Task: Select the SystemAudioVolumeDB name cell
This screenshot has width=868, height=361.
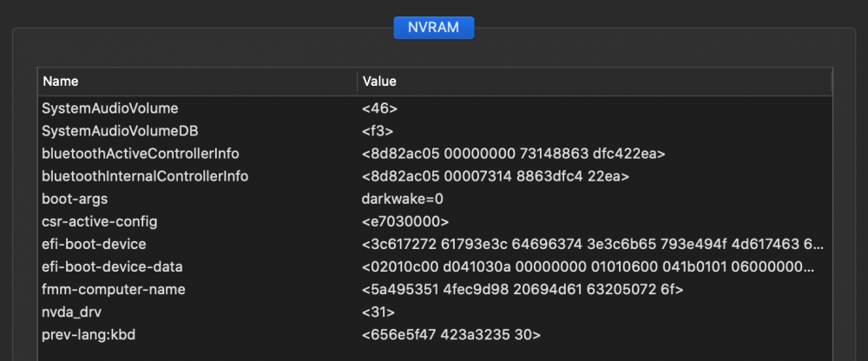Action: tap(120, 131)
